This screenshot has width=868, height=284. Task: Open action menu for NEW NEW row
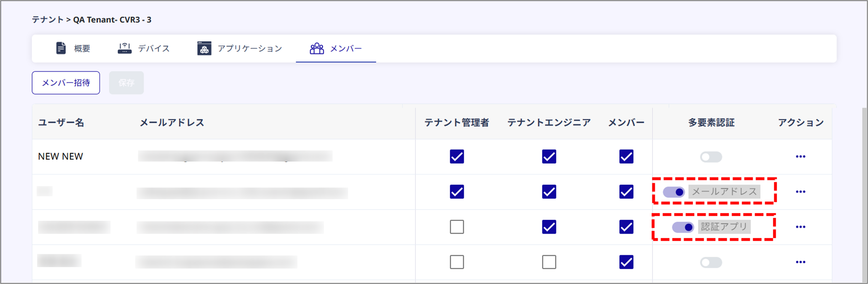tap(800, 156)
